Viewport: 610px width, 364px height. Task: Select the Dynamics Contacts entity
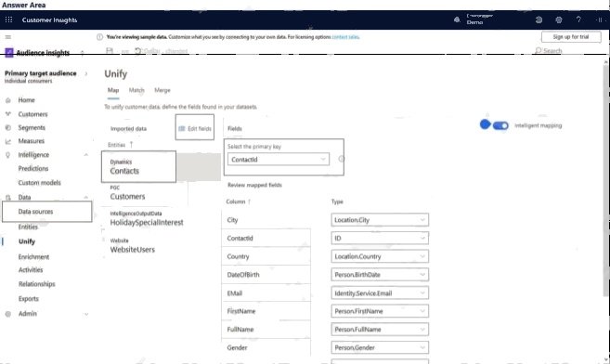point(138,167)
